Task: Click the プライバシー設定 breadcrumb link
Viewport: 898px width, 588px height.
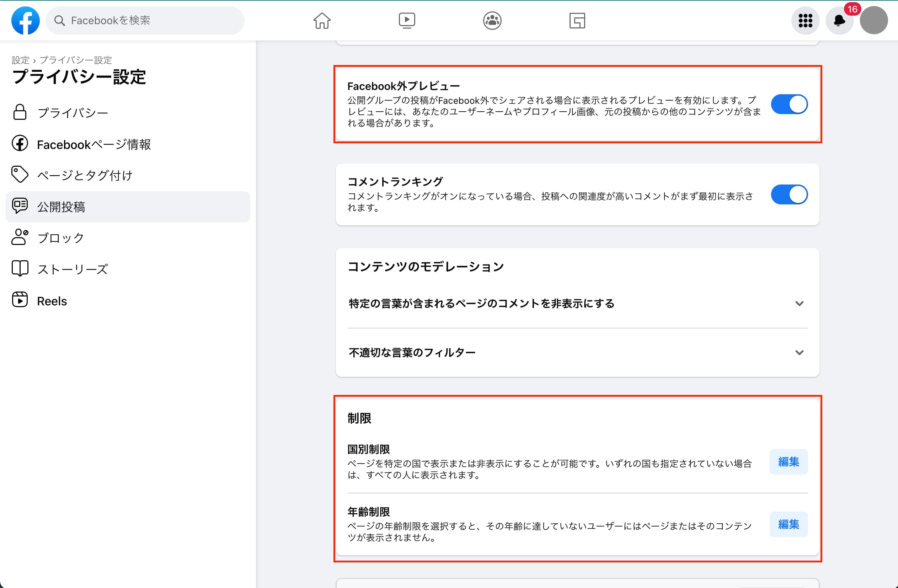Action: tap(76, 60)
